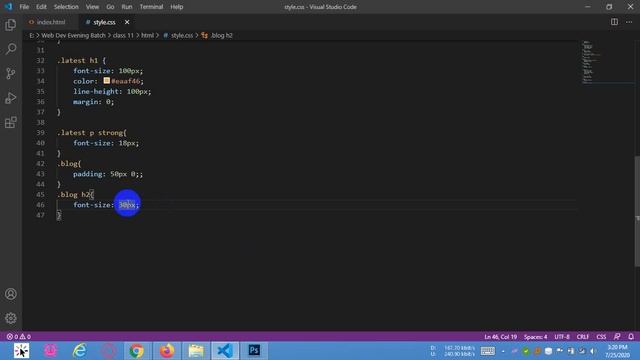Open the Extensions view
This screenshot has height=360, width=640.
pos(11,122)
